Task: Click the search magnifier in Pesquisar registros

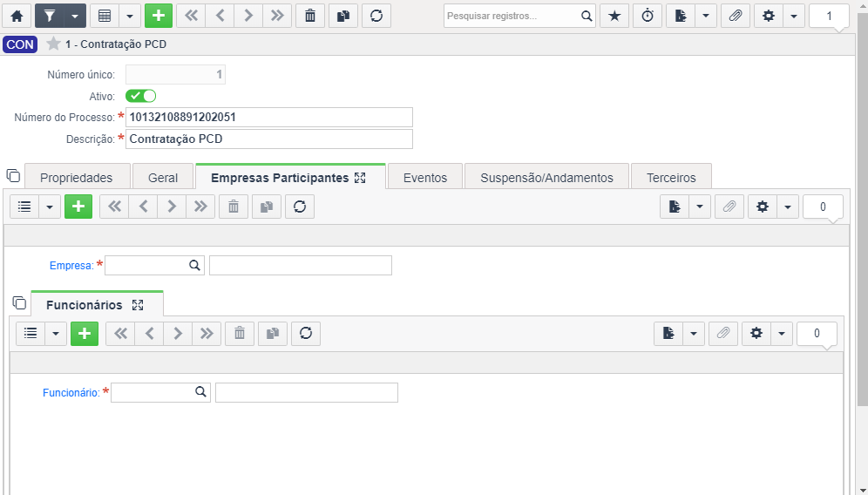Action: coord(587,16)
